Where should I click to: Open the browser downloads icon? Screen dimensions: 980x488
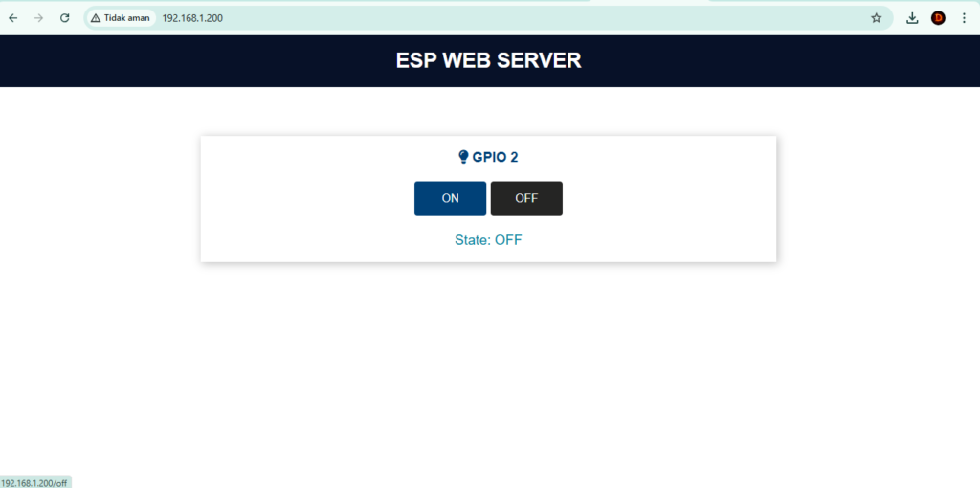point(912,18)
